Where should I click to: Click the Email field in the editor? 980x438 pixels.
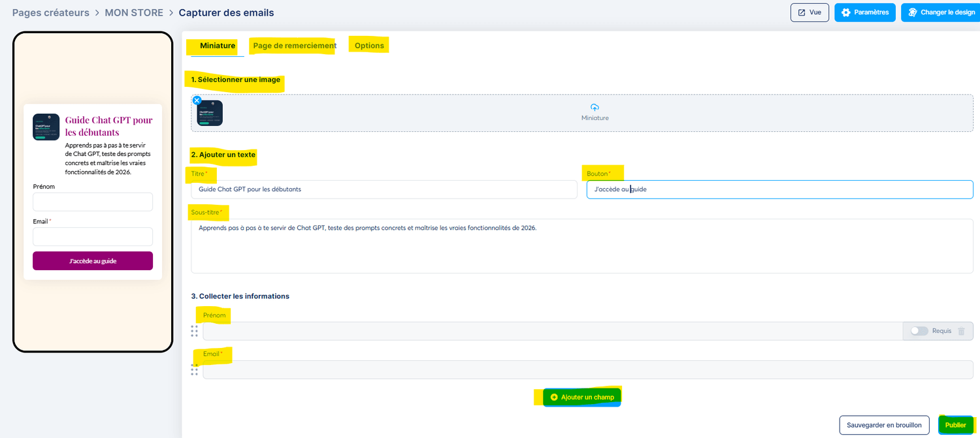tap(588, 370)
